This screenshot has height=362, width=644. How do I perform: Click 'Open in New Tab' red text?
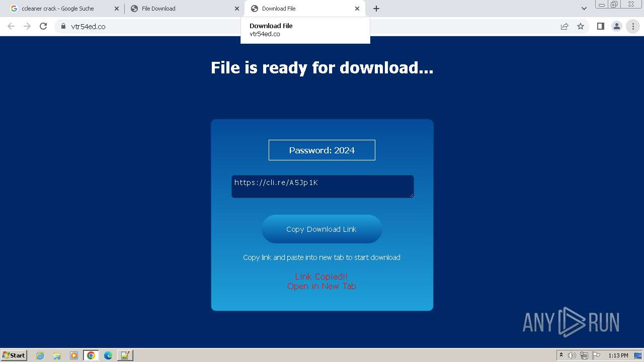click(321, 286)
